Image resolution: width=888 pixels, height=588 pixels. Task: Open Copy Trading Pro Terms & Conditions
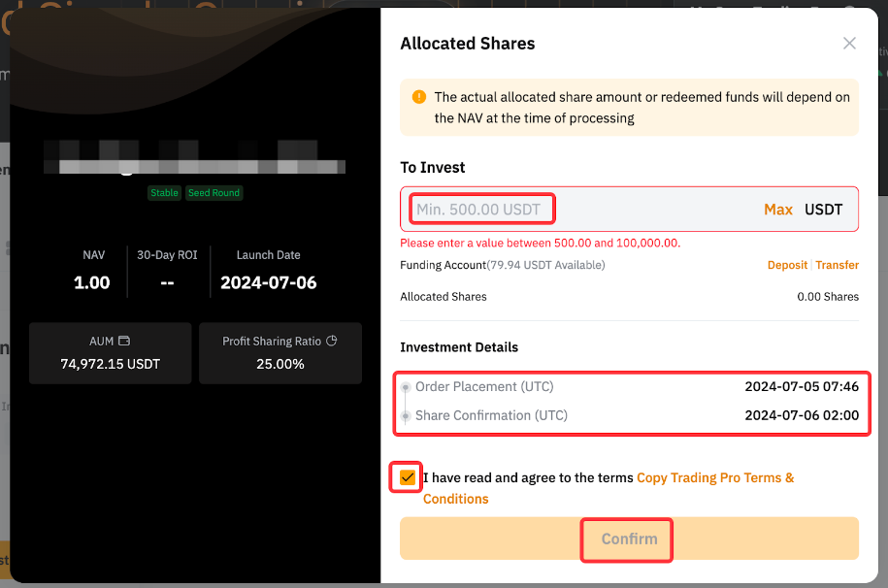pyautogui.click(x=715, y=478)
